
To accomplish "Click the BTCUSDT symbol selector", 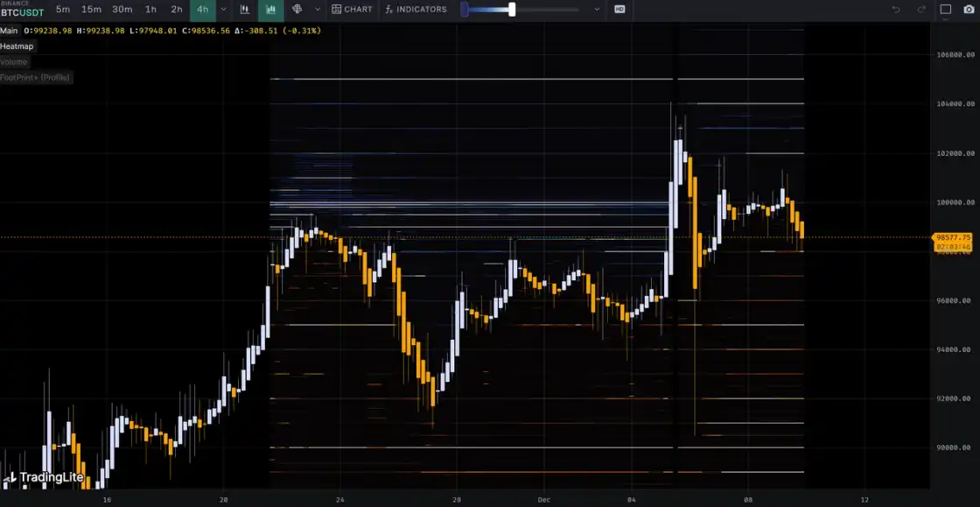I will click(21, 13).
